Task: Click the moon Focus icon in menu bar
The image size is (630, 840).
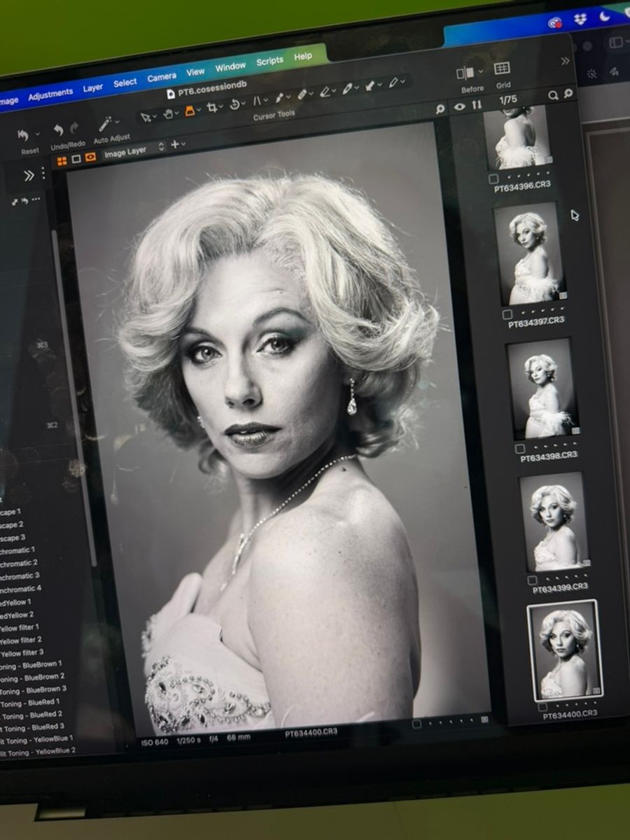Action: tap(604, 15)
